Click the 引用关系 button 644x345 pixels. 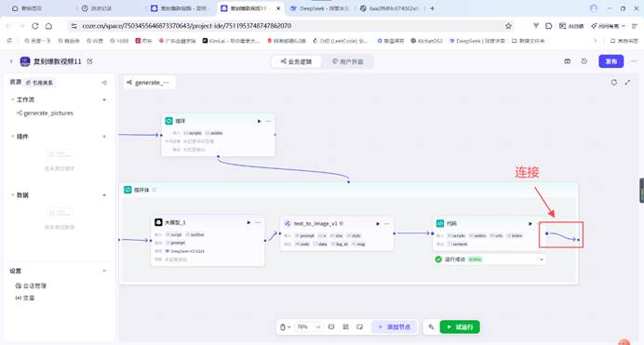point(39,83)
